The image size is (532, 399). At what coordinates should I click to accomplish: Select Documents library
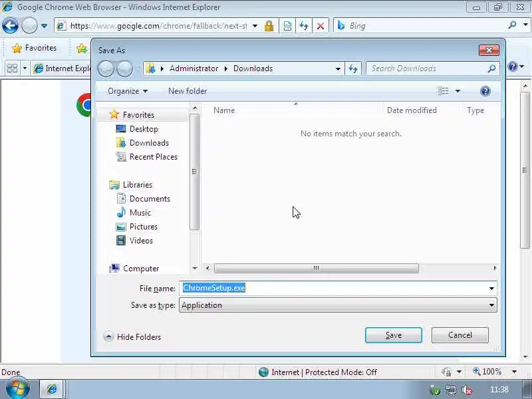pyautogui.click(x=150, y=199)
